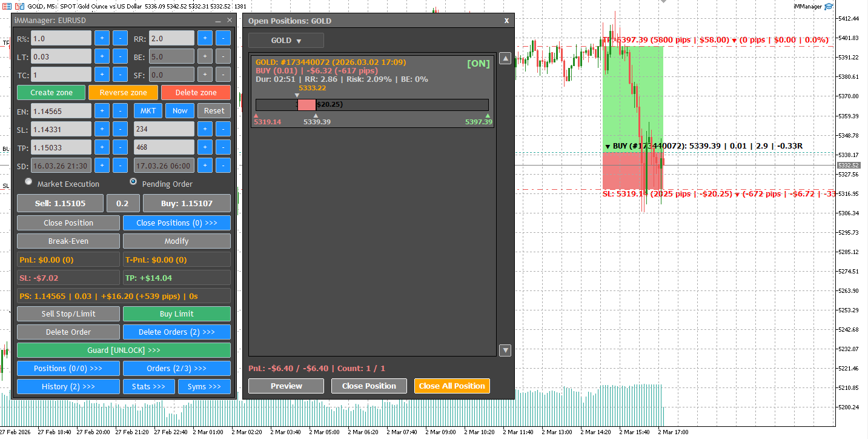Viewport: 868px width, 439px height.
Task: Click the Reset button
Action: point(214,111)
